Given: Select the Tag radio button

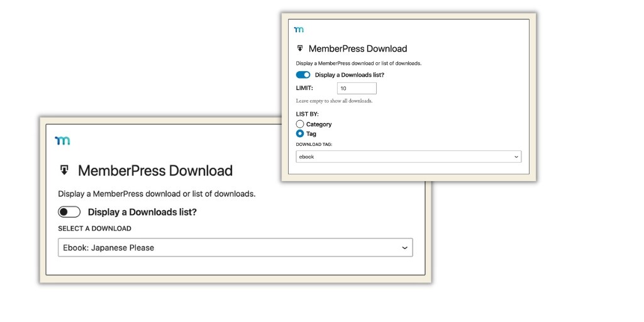Looking at the screenshot, I should click(300, 134).
